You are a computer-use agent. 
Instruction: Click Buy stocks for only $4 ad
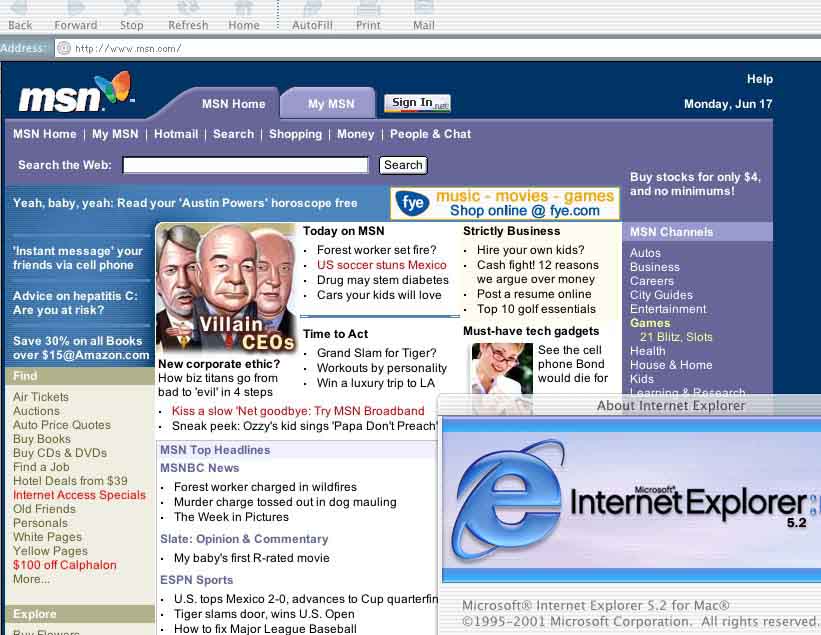695,184
